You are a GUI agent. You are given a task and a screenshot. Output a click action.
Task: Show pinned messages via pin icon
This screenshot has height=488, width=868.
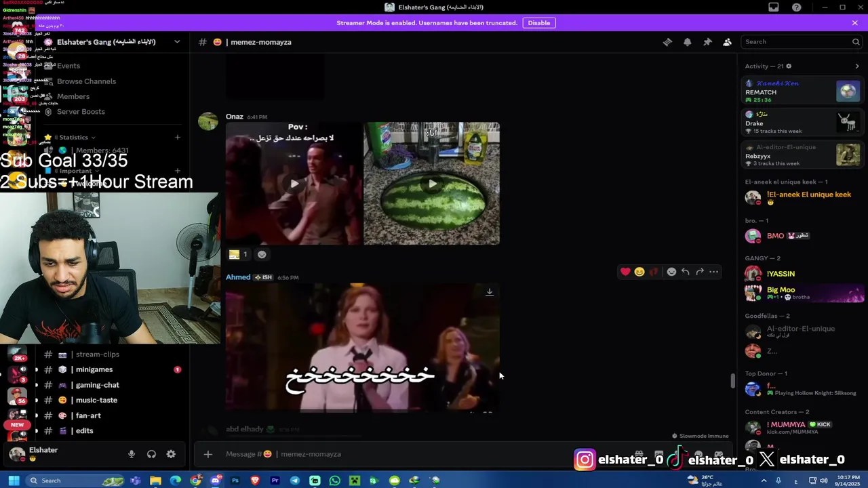[x=707, y=42]
